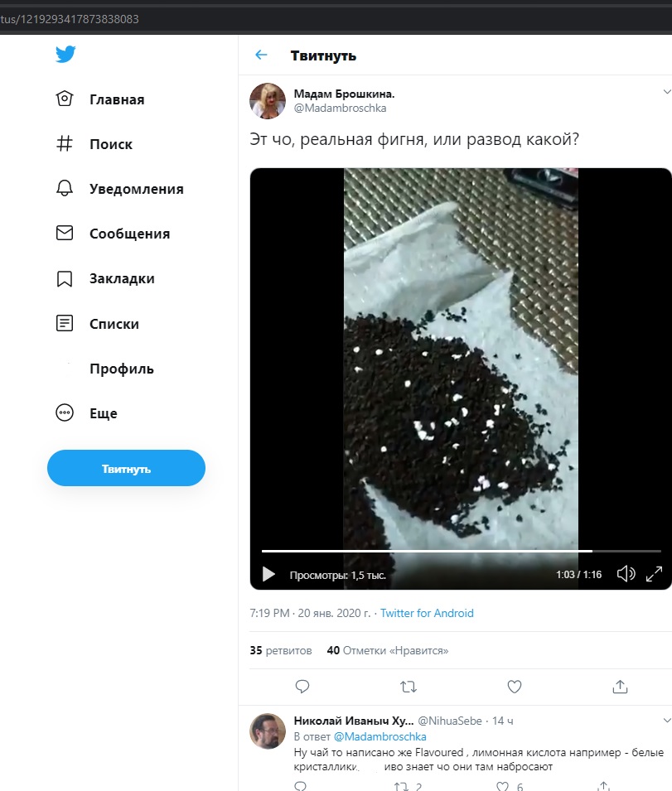Open reply options chevron for Николай's comment
The height and width of the screenshot is (791, 672).
(667, 721)
